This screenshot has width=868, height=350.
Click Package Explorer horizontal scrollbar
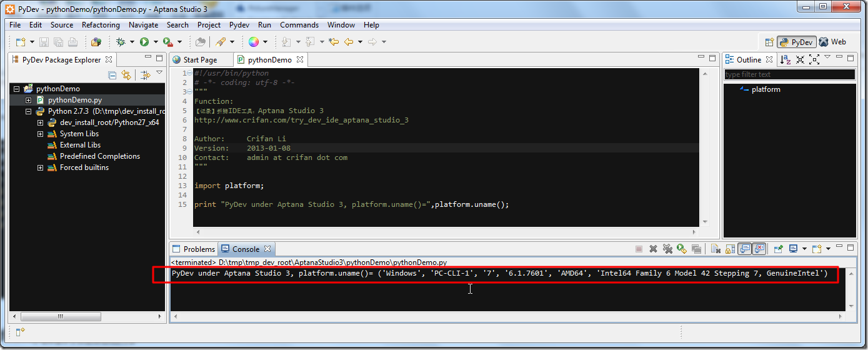click(x=61, y=316)
